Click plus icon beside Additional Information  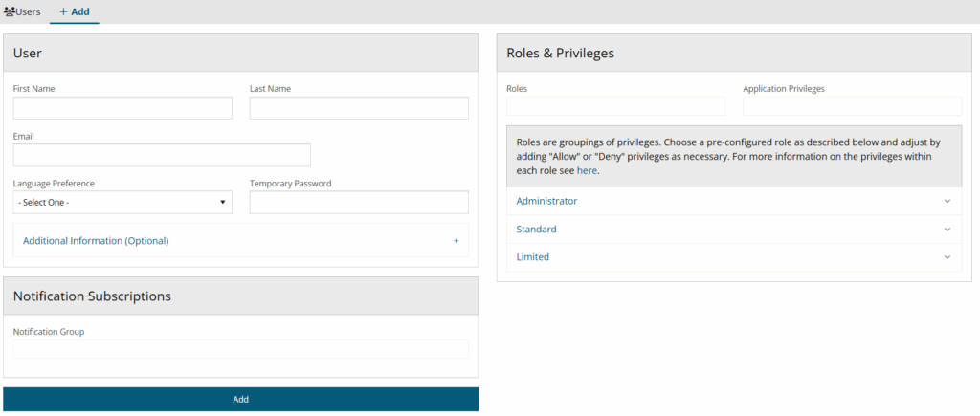click(x=456, y=241)
